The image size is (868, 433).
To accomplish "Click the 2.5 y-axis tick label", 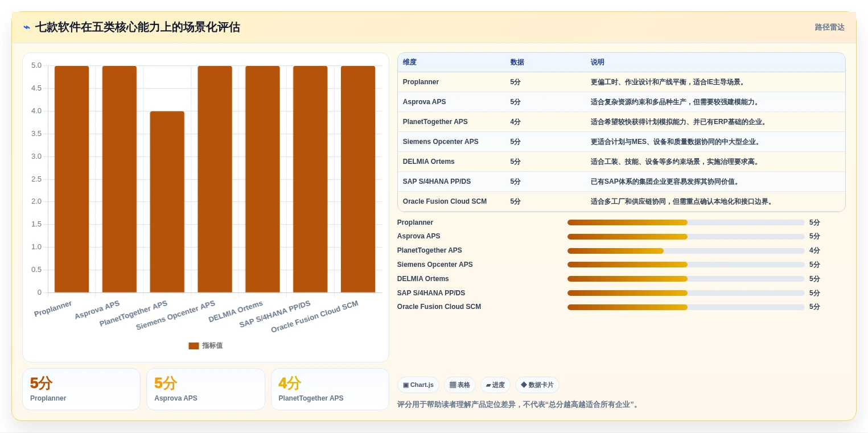I will [36, 179].
